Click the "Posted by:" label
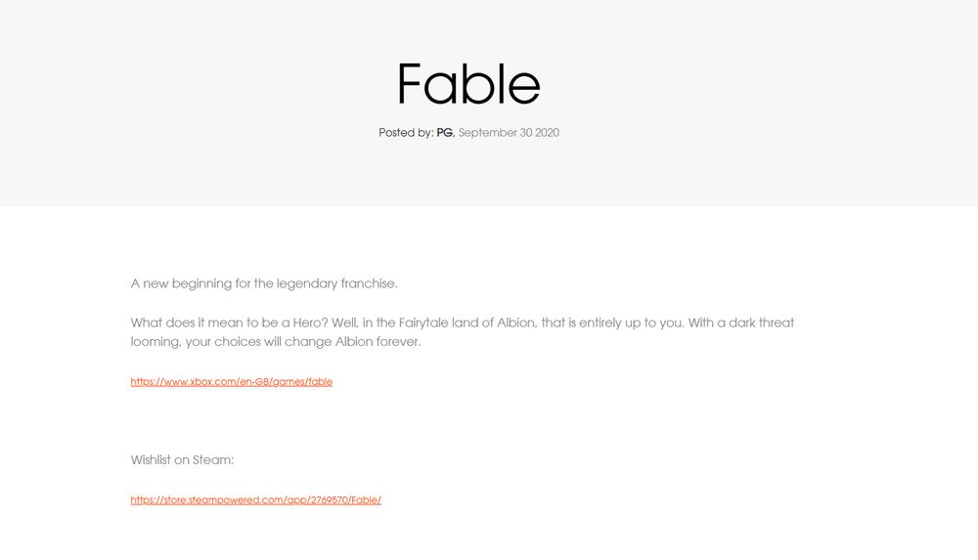Screen dimensions: 978x560 pos(405,133)
